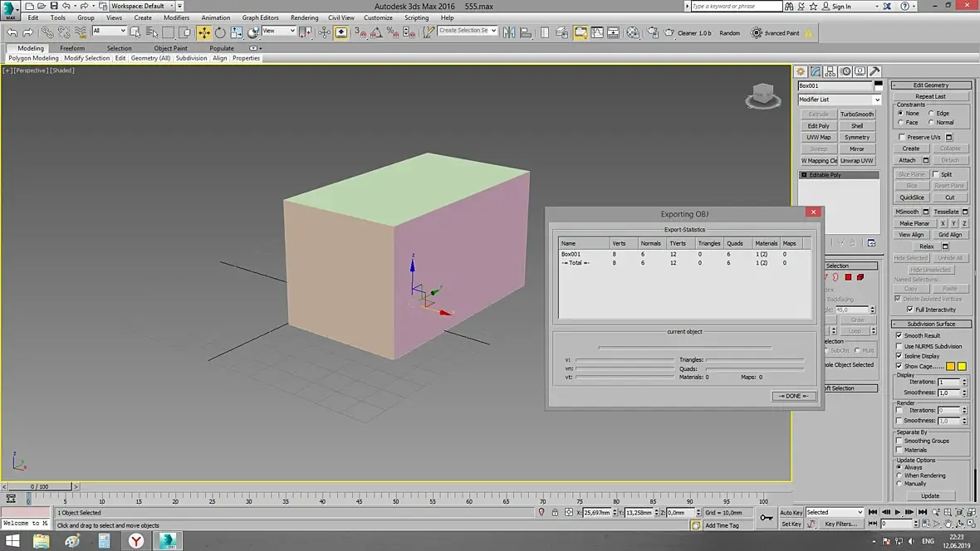Image resolution: width=980 pixels, height=551 pixels.
Task: Open the View reference coordinate dropdown
Action: coord(279,32)
